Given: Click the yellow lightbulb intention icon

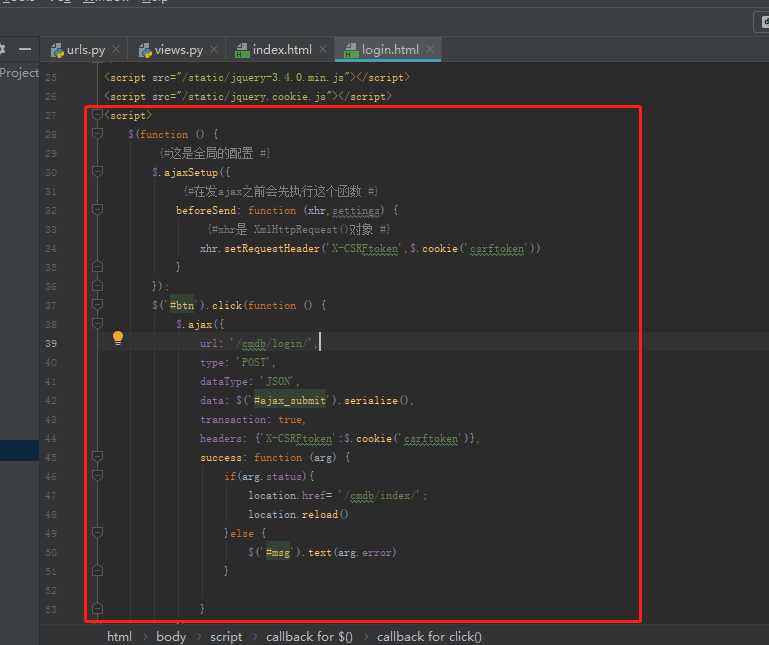Looking at the screenshot, I should point(118,338).
